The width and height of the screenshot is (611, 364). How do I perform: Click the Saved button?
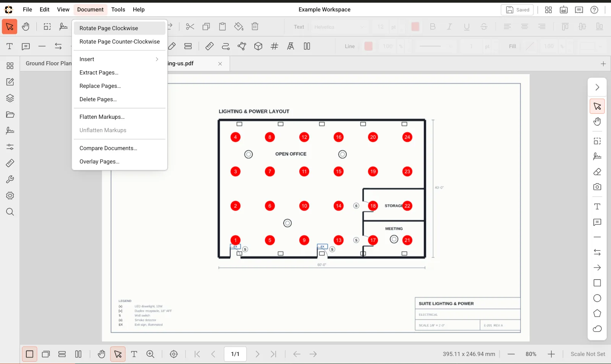click(517, 10)
